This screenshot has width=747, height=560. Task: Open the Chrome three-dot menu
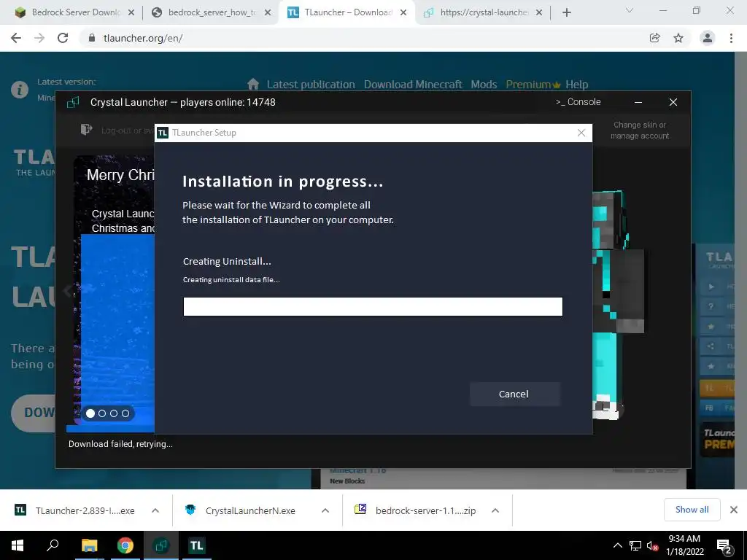tap(731, 38)
